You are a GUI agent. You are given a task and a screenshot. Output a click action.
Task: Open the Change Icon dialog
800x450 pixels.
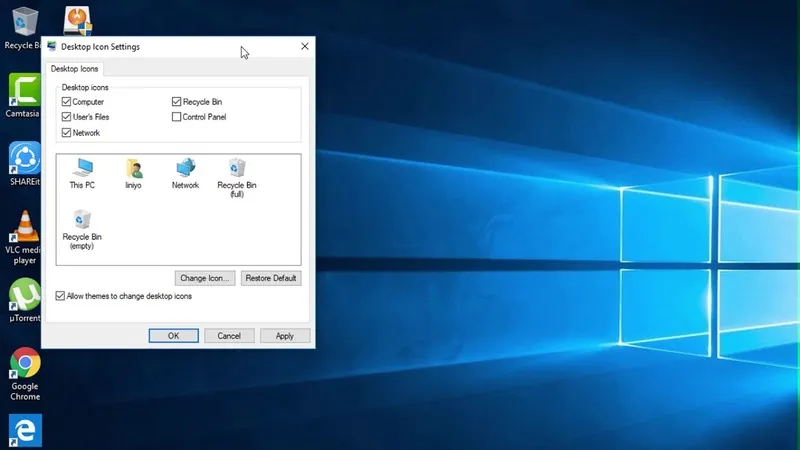(x=205, y=278)
